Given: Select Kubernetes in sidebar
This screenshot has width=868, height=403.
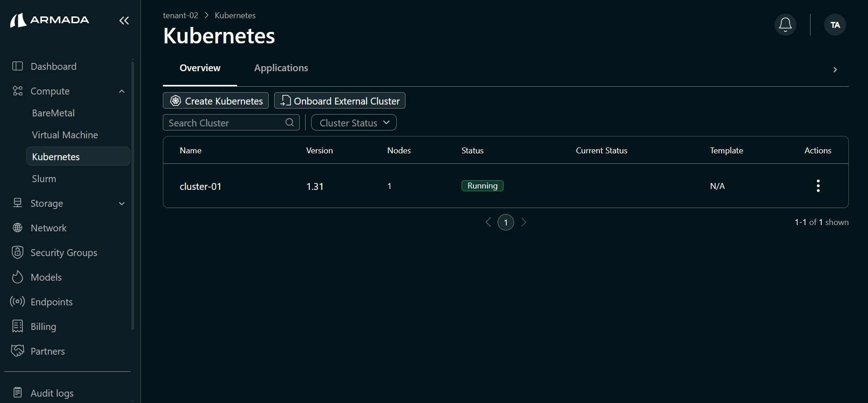Looking at the screenshot, I should click(78, 157).
